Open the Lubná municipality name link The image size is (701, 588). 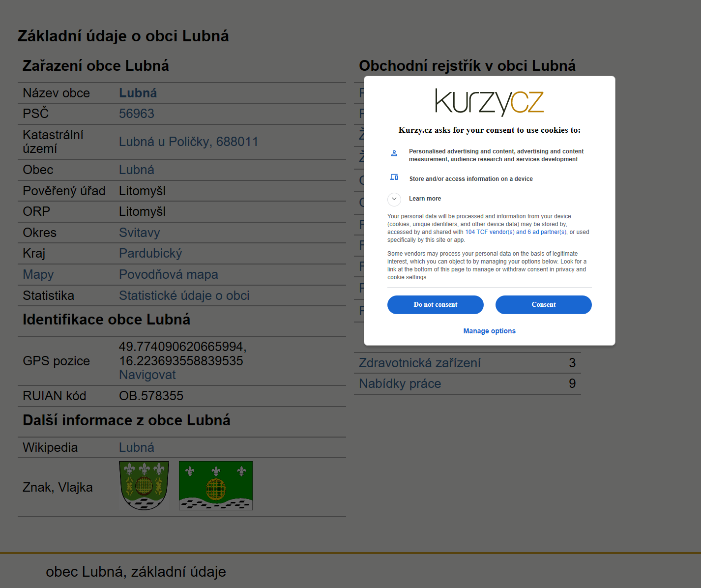[x=138, y=93]
